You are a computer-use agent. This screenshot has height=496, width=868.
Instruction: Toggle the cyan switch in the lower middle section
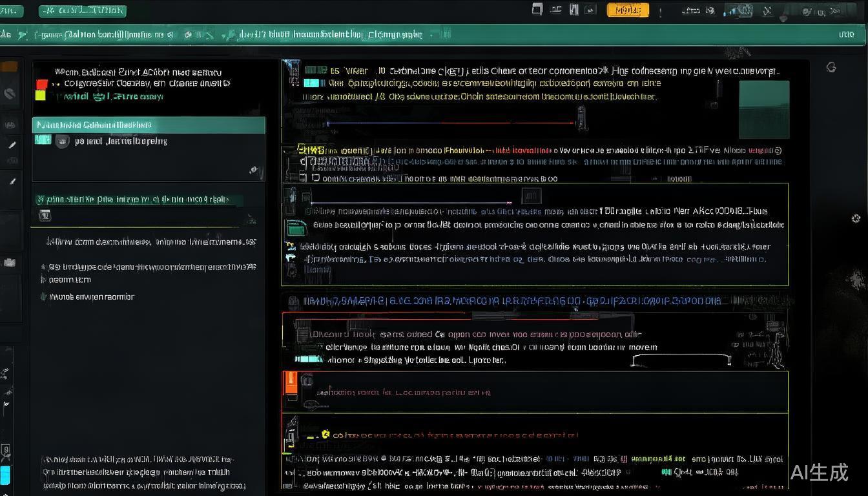click(x=308, y=359)
